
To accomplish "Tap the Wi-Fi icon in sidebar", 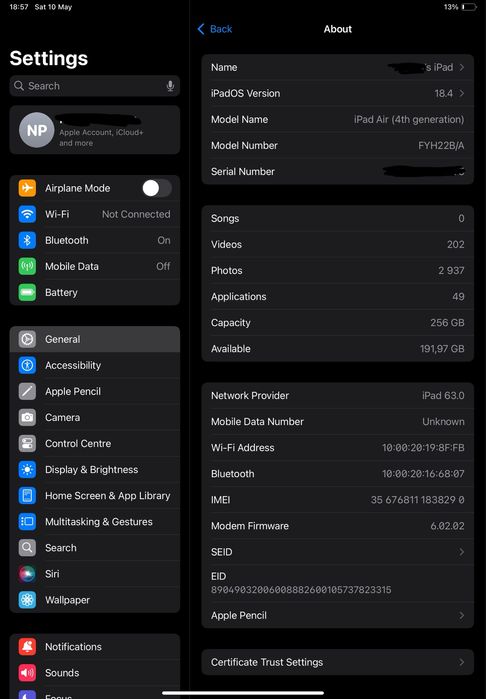I will coord(27,214).
